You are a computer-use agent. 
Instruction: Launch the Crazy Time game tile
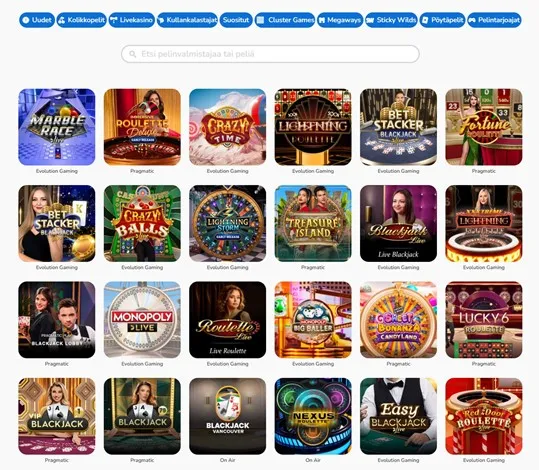[228, 127]
